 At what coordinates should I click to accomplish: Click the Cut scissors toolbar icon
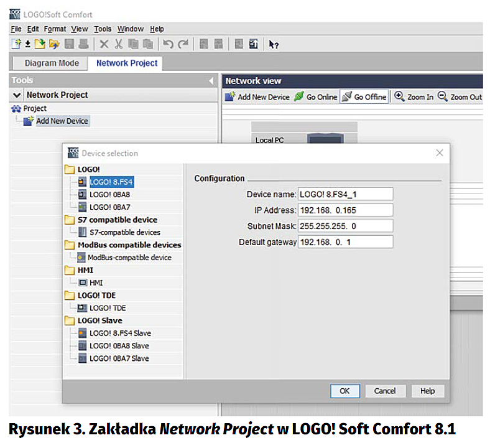click(x=118, y=44)
